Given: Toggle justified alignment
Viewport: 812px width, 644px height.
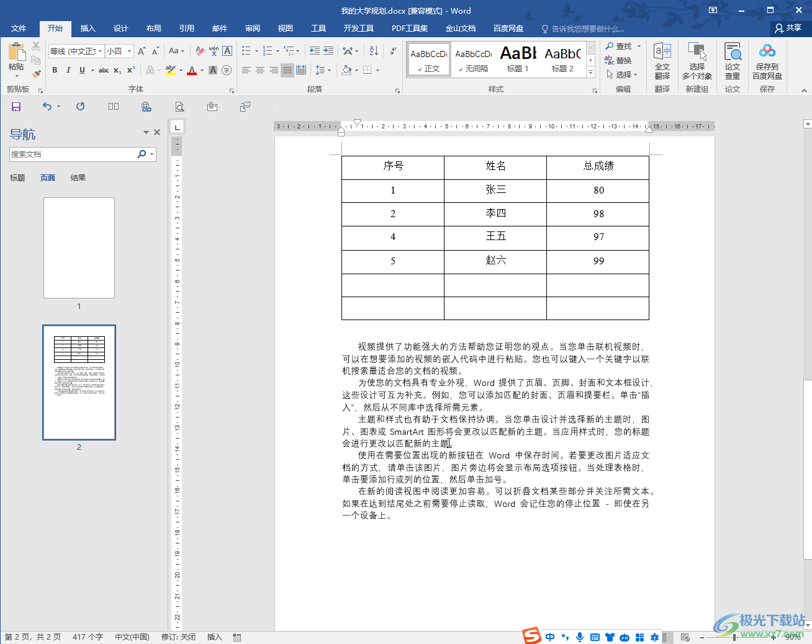Looking at the screenshot, I should click(287, 70).
